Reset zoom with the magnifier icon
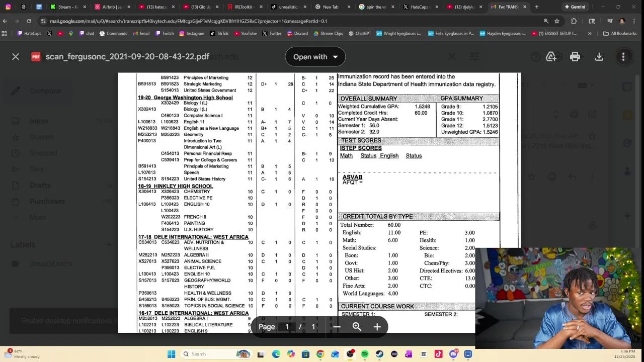The height and width of the screenshot is (362, 644). click(x=357, y=327)
